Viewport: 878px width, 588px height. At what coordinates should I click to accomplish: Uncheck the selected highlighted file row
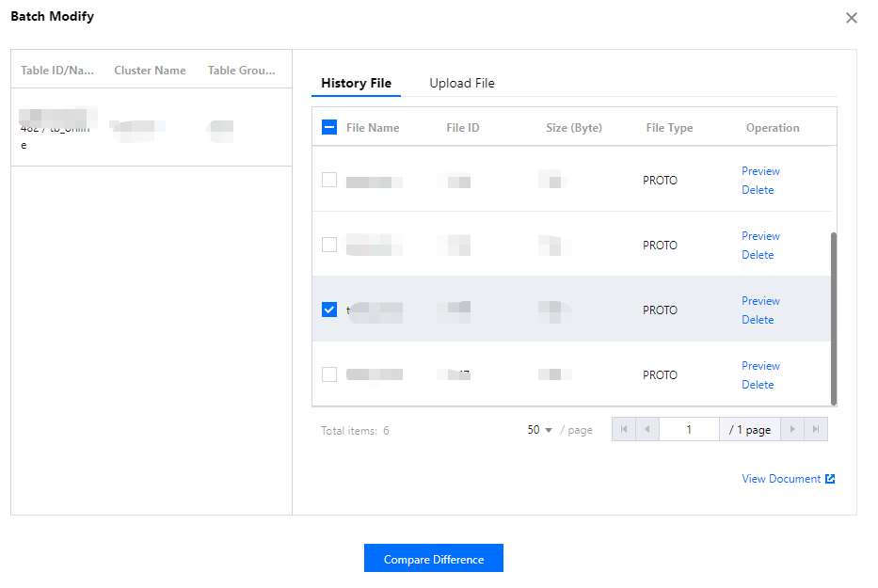tap(329, 310)
